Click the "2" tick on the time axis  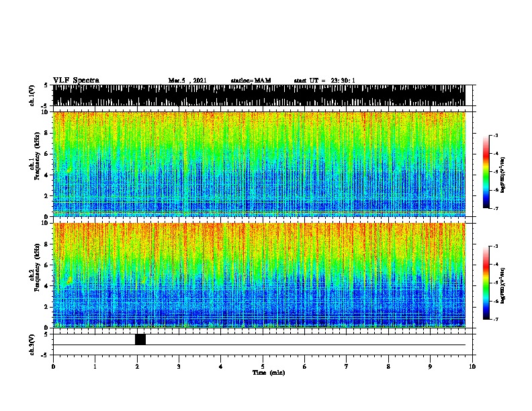click(x=137, y=367)
